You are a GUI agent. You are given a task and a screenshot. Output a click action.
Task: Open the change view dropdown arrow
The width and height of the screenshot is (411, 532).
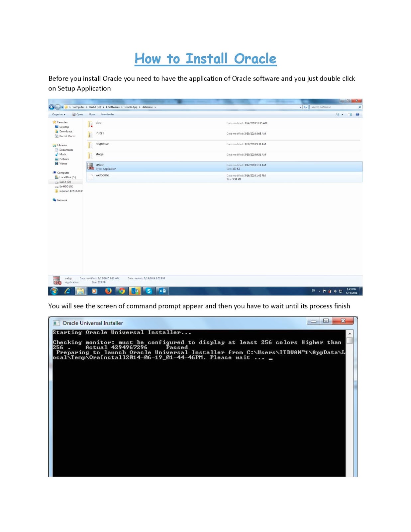coord(343,114)
